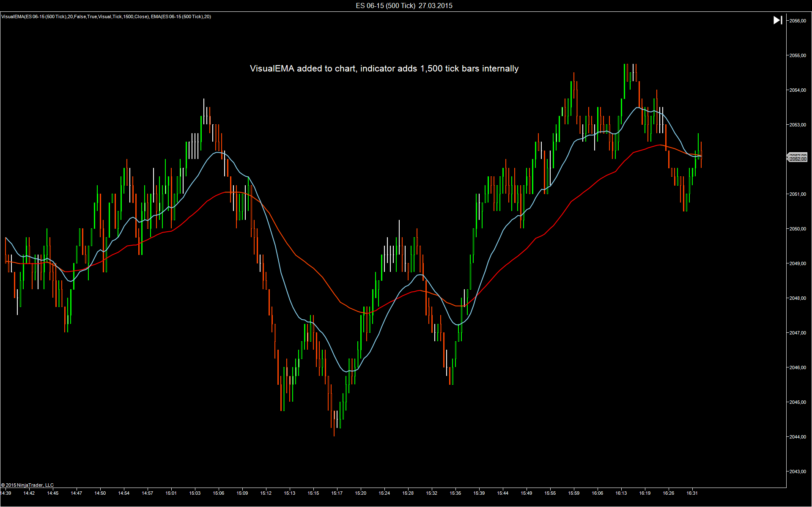Click the 2044,00 price axis label
Viewport: 812px width, 507px height.
[x=798, y=437]
